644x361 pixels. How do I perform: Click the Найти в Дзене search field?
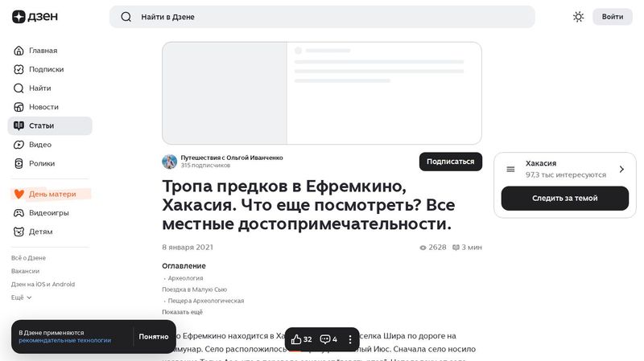click(322, 17)
